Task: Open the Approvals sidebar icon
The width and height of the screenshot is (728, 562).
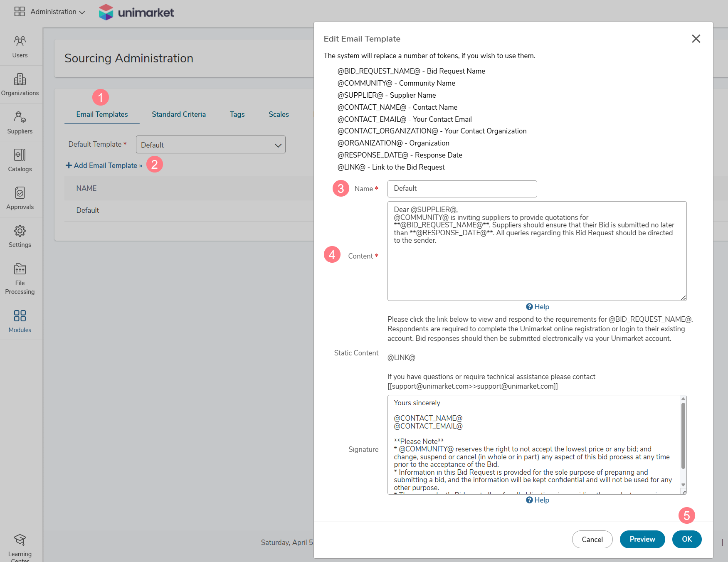Action: tap(20, 198)
